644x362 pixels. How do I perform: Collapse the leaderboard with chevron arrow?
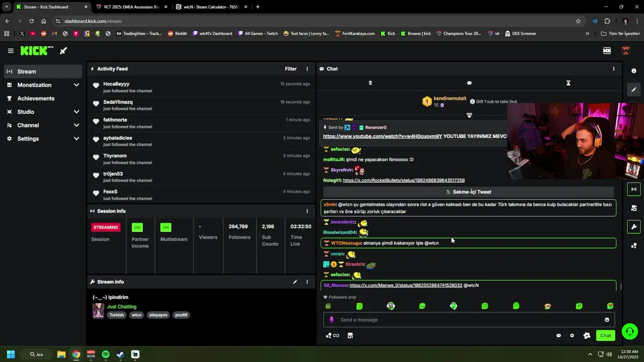(469, 116)
